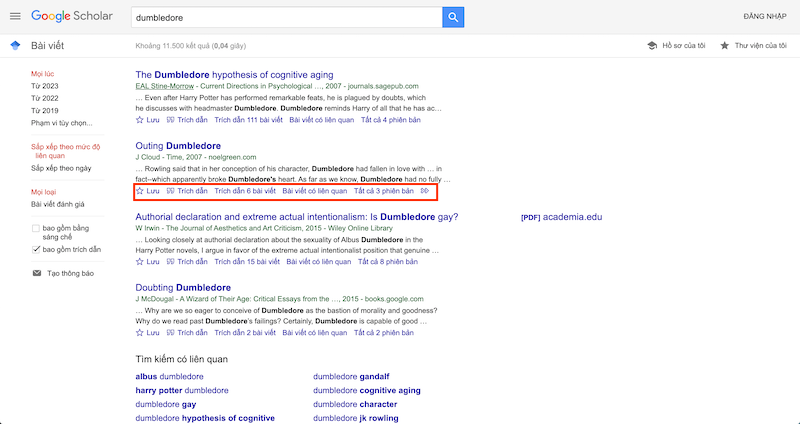Viewport: 800px width, 424px height.
Task: Select Sắp xếp theo ngày
Action: (x=61, y=168)
